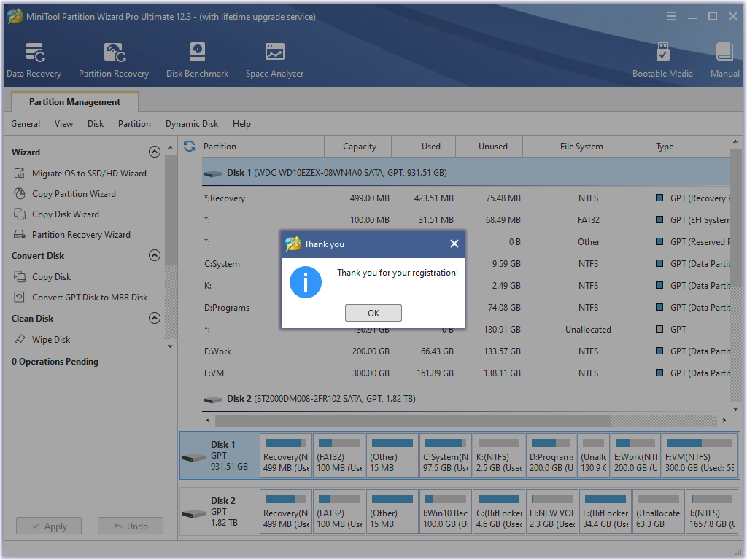Click the blue type swatch for F:VM row

point(659,373)
